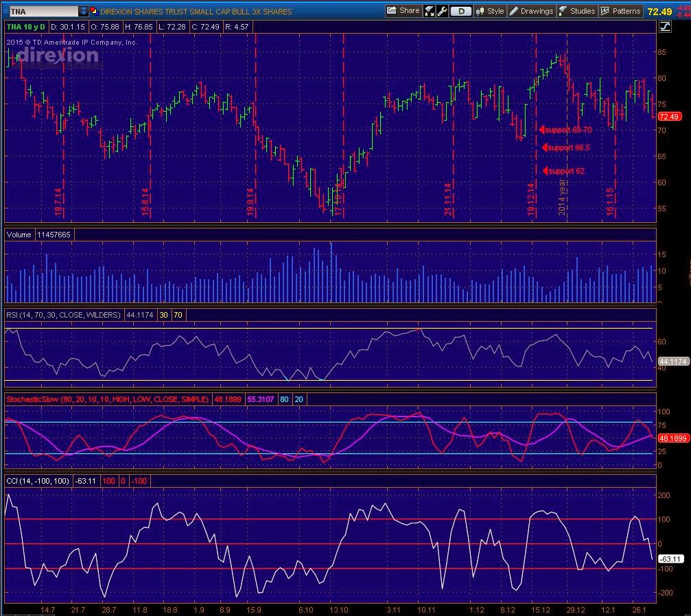Click the magenta stochastic value 55.3107

261,400
